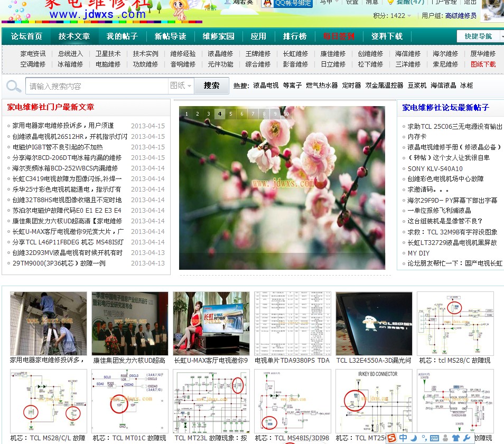Open thumbnail of air conditioner repairmen
Viewport: 504px width, 444px height.
pos(49,324)
